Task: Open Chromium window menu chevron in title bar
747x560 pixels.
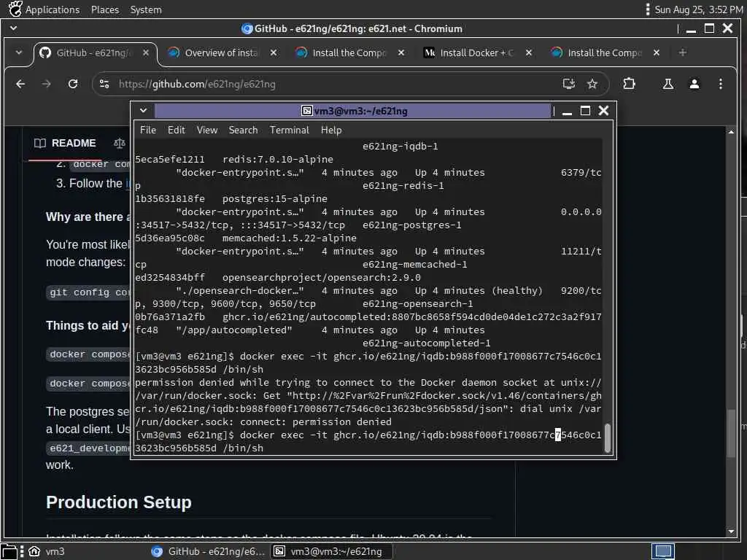Action: pyautogui.click(x=13, y=28)
